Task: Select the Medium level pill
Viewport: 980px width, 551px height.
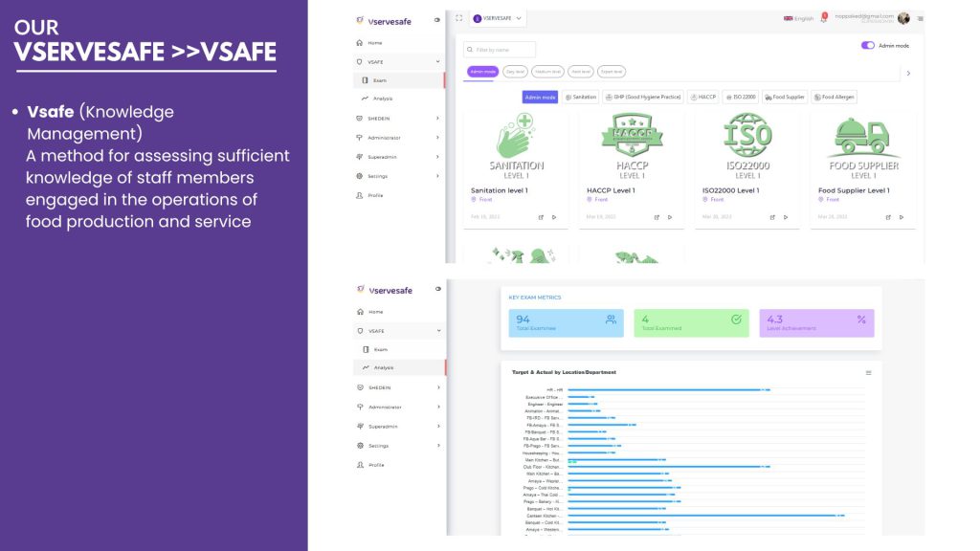Action: click(547, 72)
